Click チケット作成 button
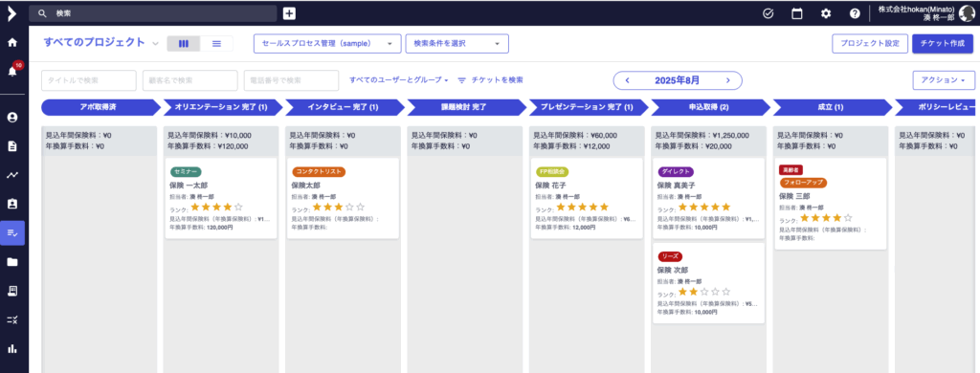This screenshot has height=373, width=980. click(x=943, y=44)
